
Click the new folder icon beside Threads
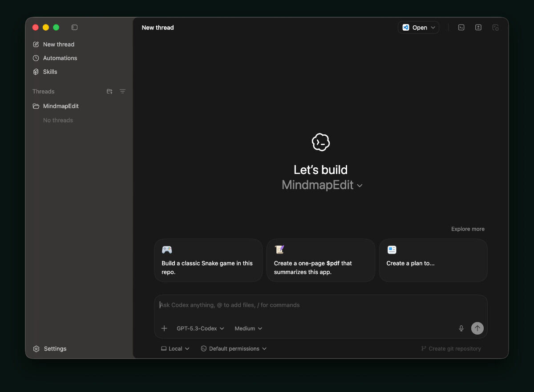(x=109, y=92)
